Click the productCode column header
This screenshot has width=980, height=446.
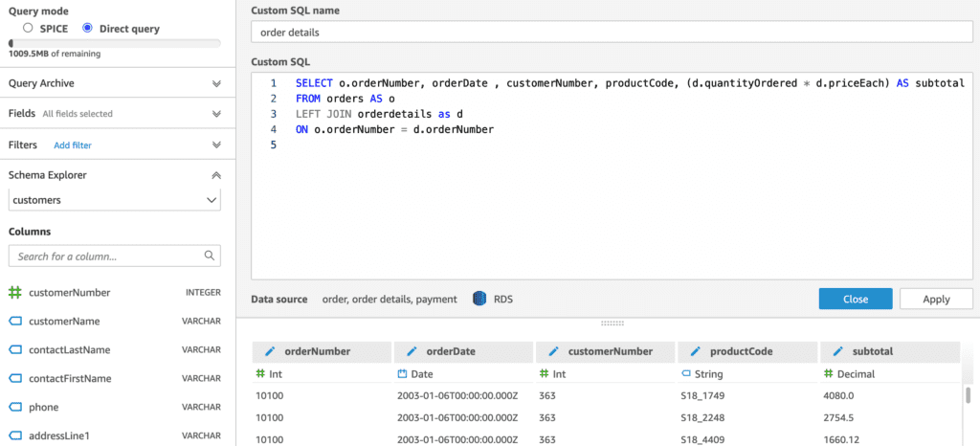click(747, 351)
